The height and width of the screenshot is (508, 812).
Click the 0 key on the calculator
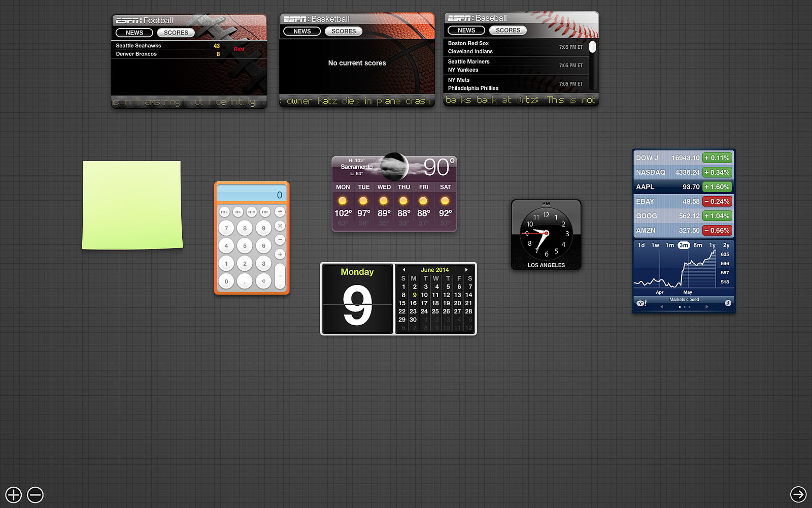pyautogui.click(x=226, y=280)
